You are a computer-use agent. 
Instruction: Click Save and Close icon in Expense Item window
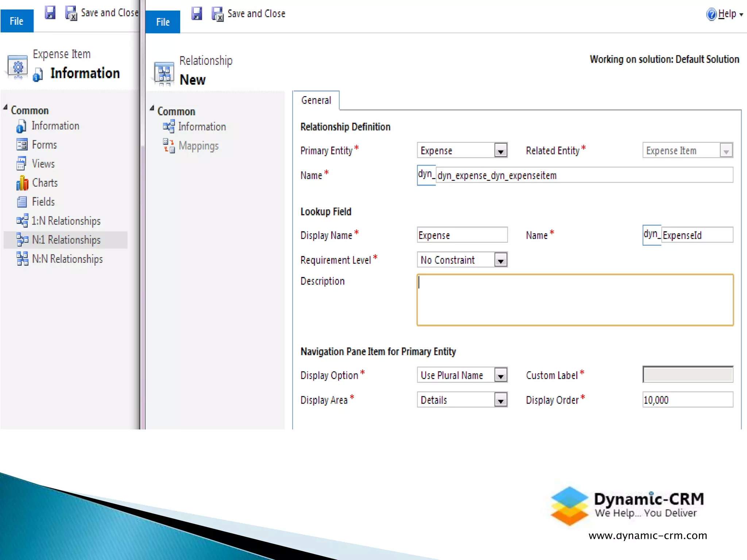tap(71, 13)
